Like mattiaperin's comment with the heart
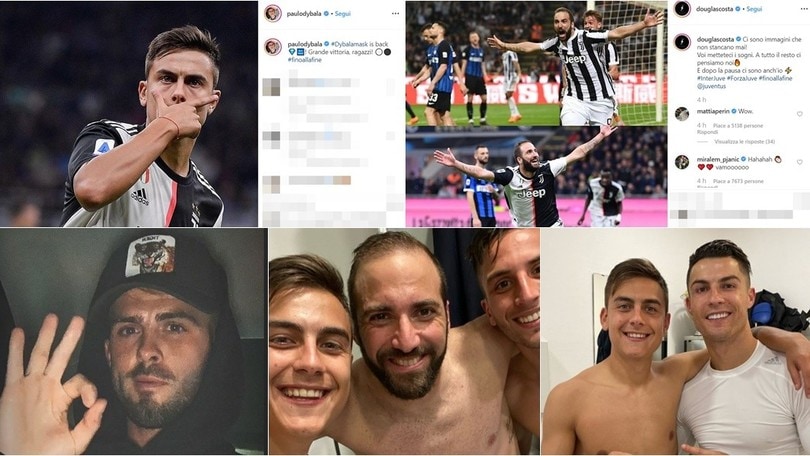Viewport: 810px width, 456px height. [x=800, y=114]
